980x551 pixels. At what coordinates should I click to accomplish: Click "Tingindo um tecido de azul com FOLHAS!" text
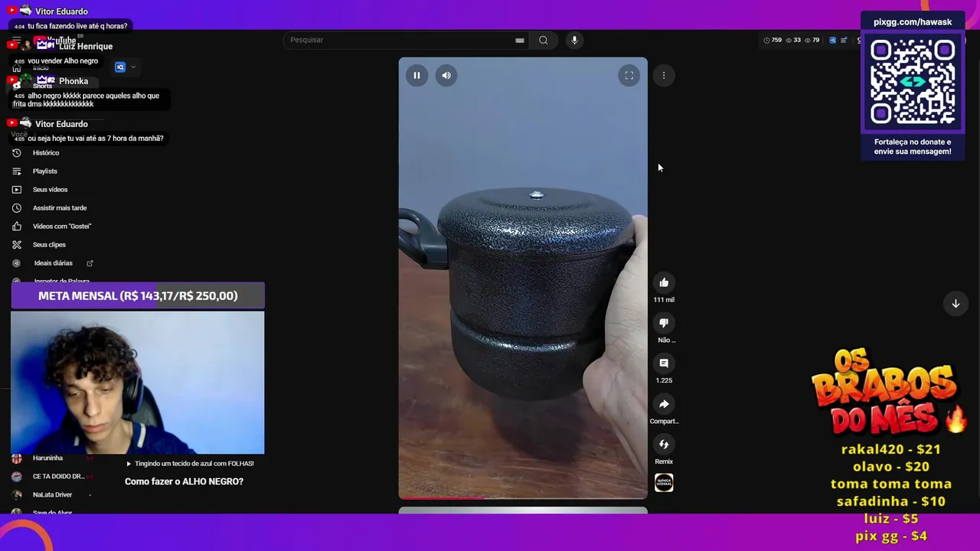pyautogui.click(x=194, y=464)
